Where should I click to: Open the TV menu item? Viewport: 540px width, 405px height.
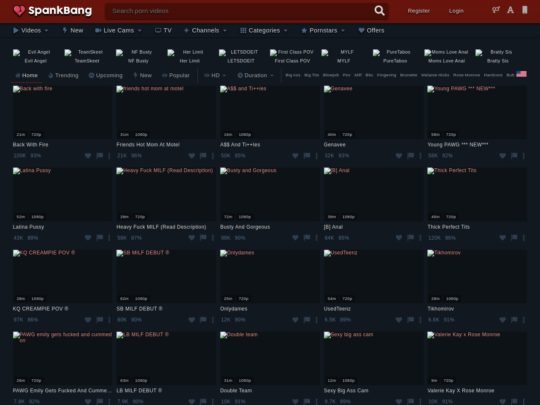pyautogui.click(x=163, y=30)
